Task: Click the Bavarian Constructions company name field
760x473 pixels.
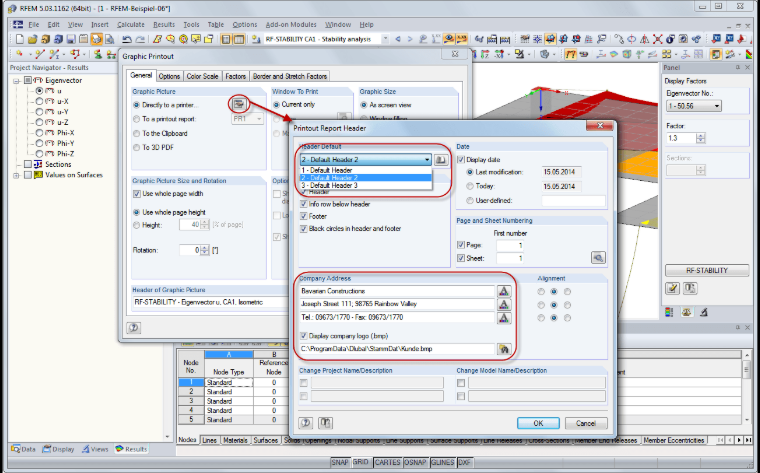Action: 397,291
